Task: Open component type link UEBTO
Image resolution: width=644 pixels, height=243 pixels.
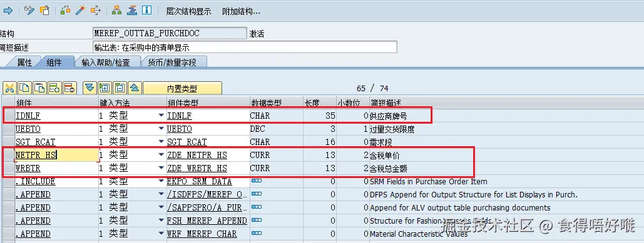Action: coord(180,129)
